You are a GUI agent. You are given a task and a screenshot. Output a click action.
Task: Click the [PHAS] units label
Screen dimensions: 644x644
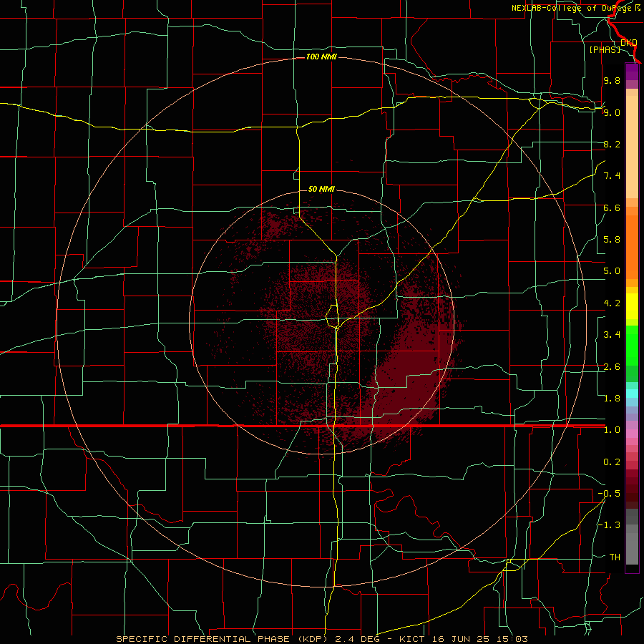[x=605, y=49]
